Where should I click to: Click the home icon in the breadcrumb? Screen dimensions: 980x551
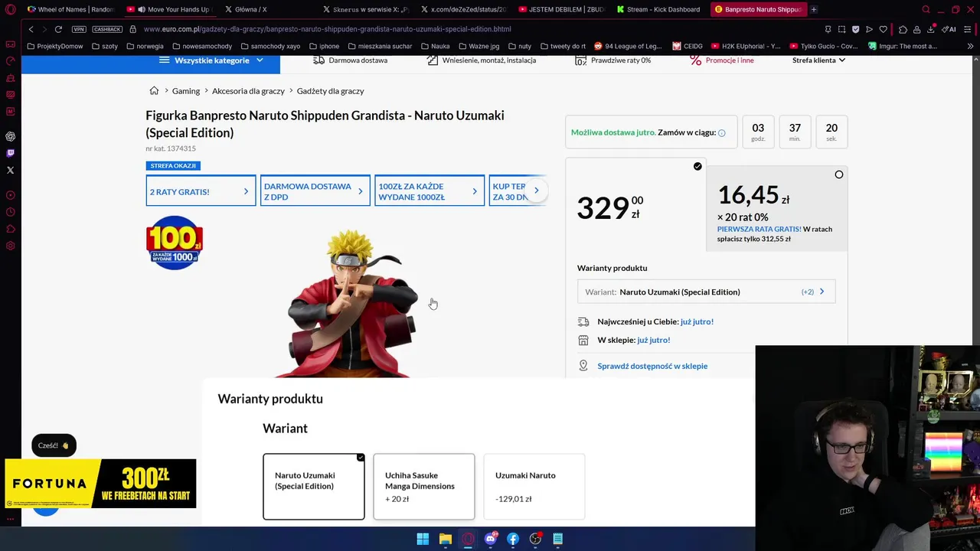(x=154, y=90)
